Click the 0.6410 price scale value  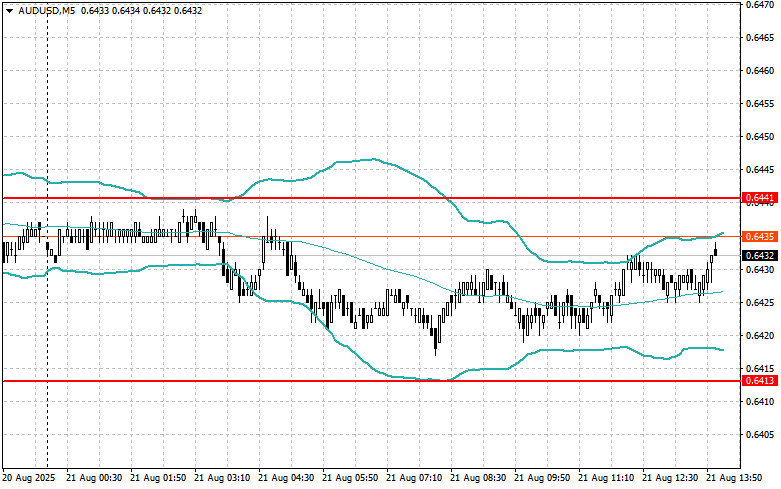point(760,401)
